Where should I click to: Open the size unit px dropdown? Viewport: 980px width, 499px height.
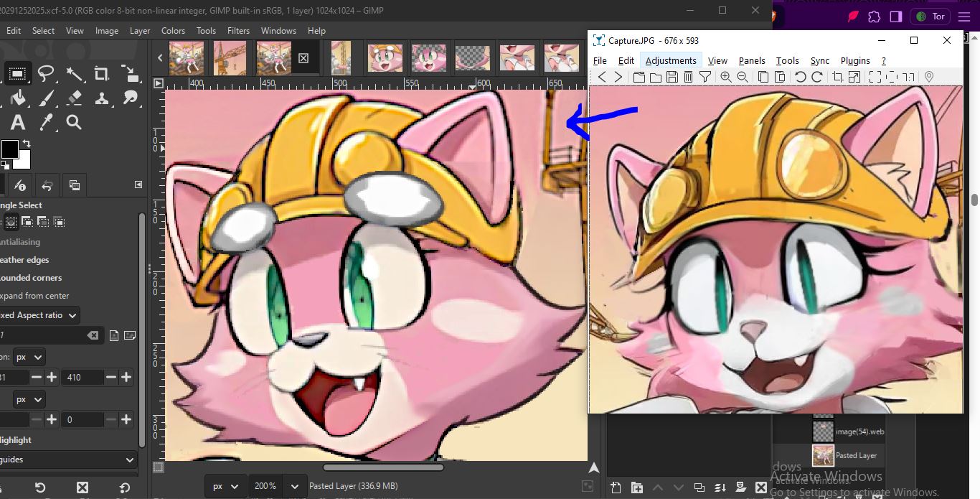[x=29, y=399]
